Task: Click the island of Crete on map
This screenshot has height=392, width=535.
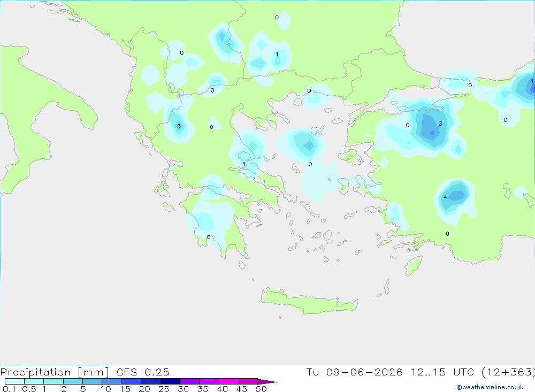Action: (309, 302)
